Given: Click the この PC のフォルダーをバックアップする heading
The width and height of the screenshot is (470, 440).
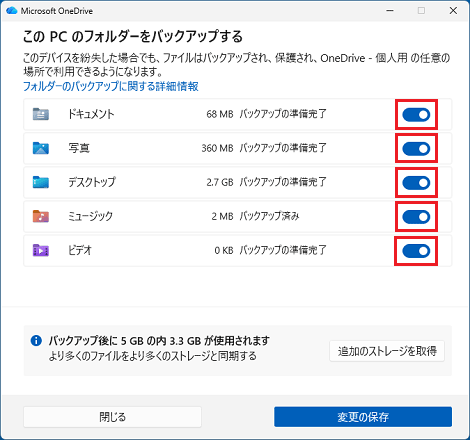Looking at the screenshot, I should click(133, 37).
